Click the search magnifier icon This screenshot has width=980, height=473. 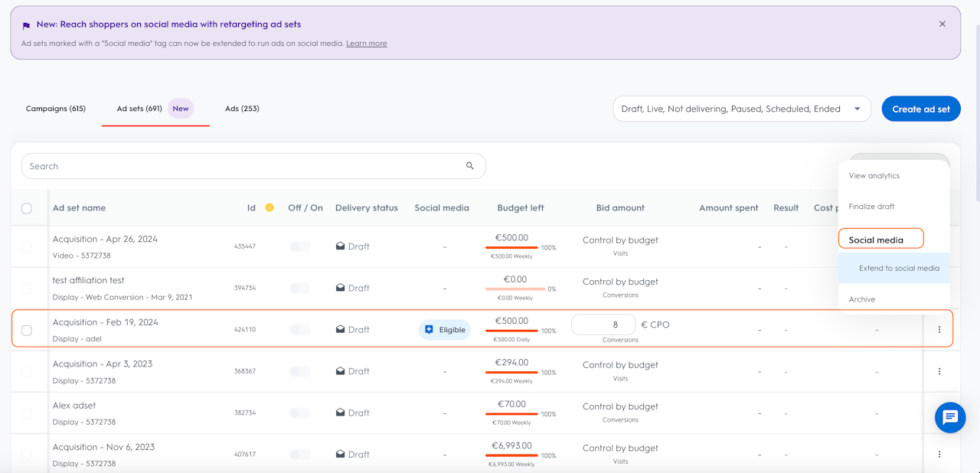point(469,166)
